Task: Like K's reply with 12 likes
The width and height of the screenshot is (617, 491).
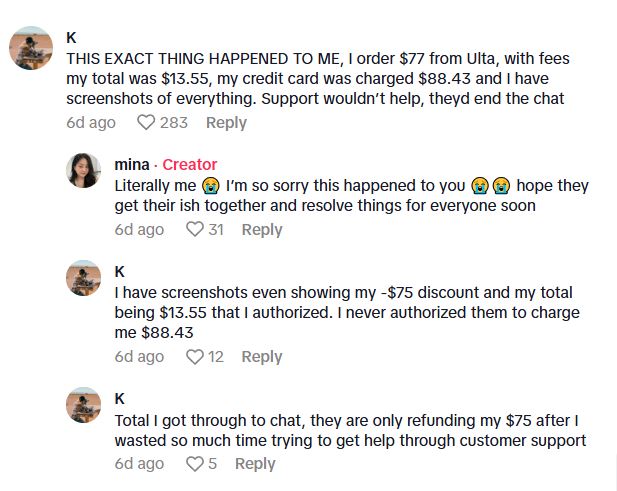Action: (195, 357)
